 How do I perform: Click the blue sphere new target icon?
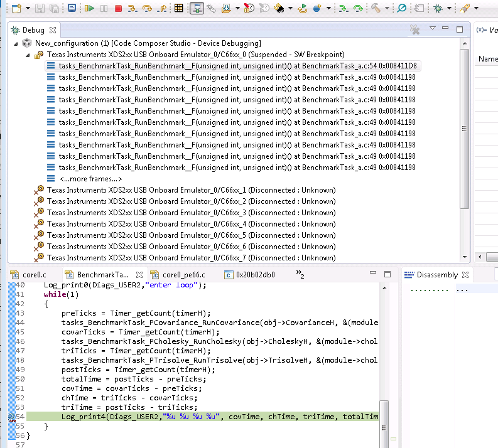coord(317,8)
